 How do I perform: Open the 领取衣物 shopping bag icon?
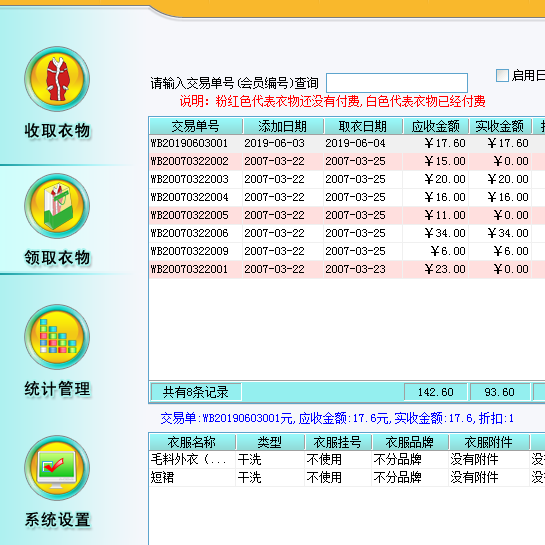[57, 206]
